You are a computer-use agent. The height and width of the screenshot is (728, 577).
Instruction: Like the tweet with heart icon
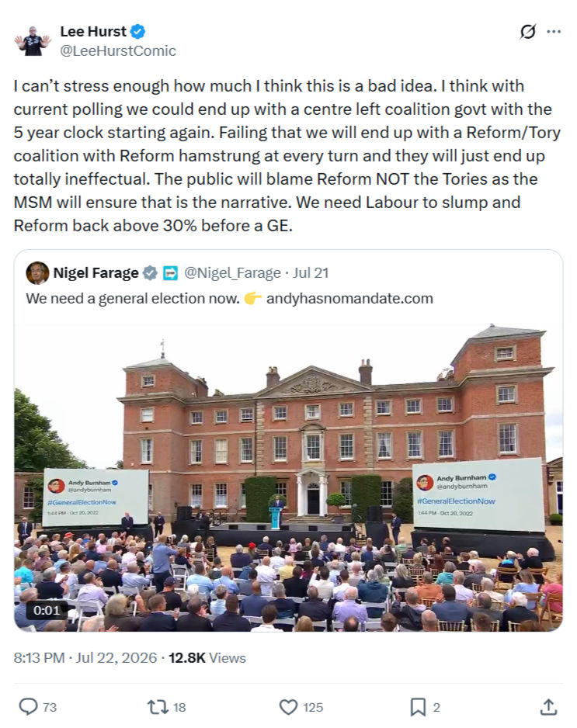(288, 707)
